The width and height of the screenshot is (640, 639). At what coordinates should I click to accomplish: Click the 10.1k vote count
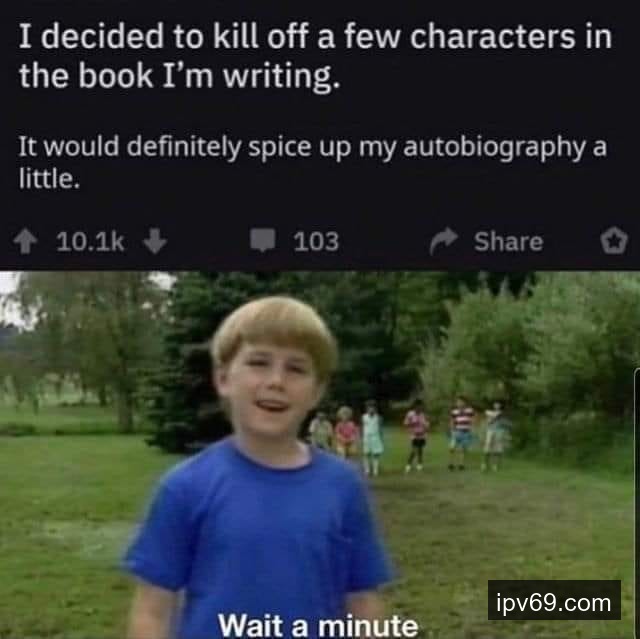90,242
